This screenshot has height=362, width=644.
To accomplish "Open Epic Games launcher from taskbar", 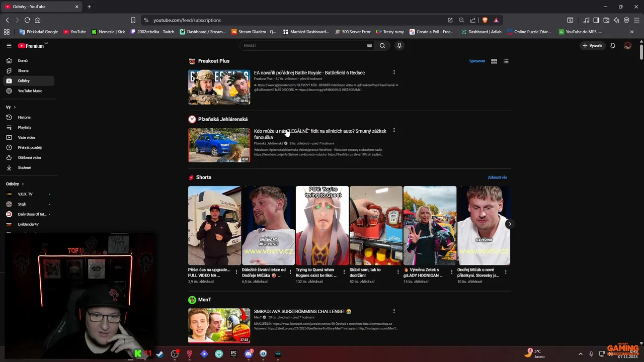I will point(233,354).
